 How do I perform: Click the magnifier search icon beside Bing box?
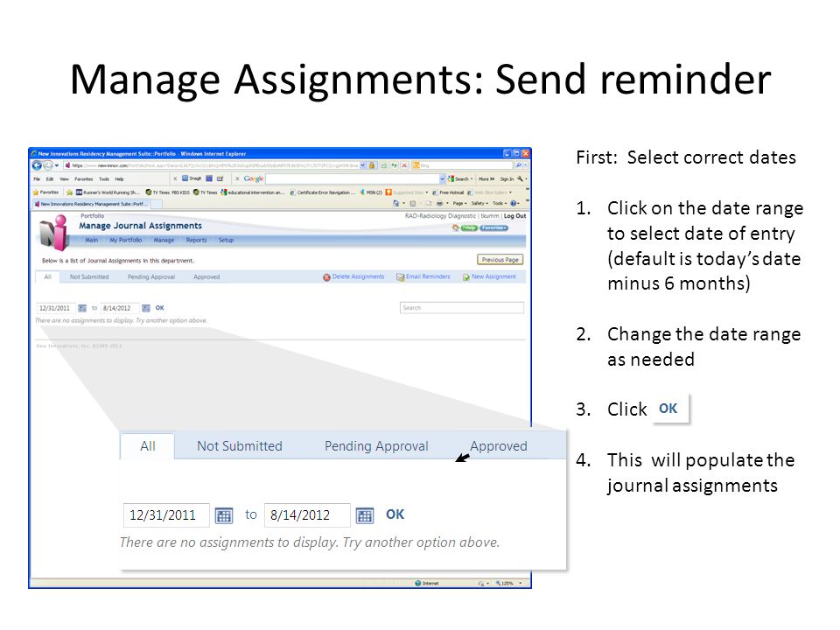point(519,165)
